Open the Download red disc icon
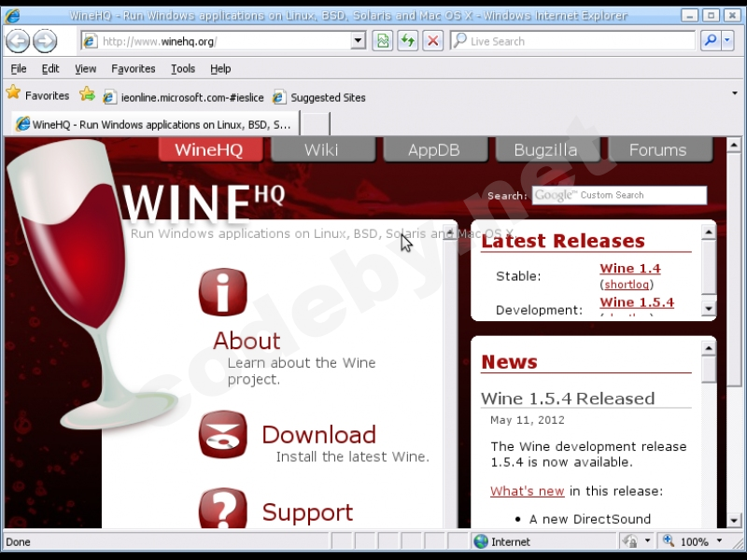 click(x=223, y=434)
